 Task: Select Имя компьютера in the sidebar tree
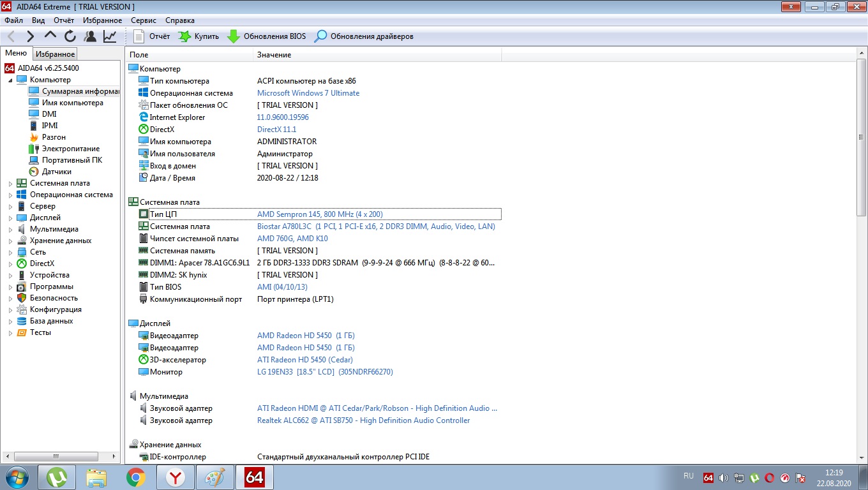click(x=72, y=103)
